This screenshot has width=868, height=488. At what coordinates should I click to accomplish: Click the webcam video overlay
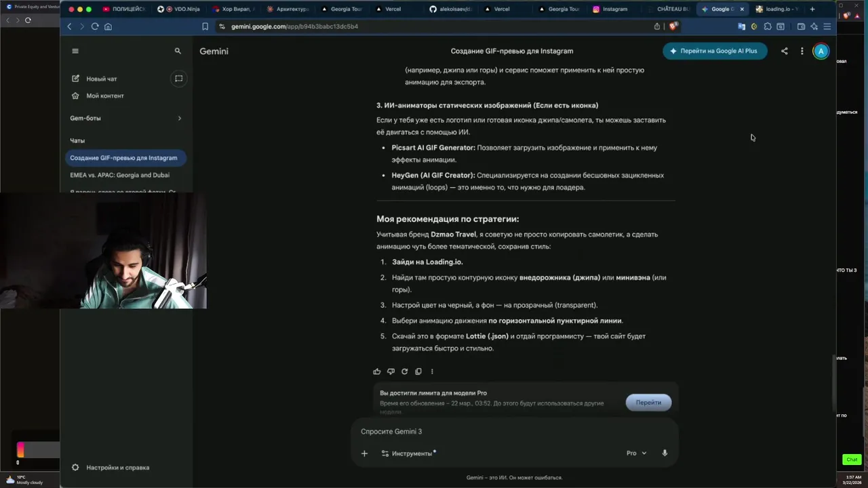(103, 251)
